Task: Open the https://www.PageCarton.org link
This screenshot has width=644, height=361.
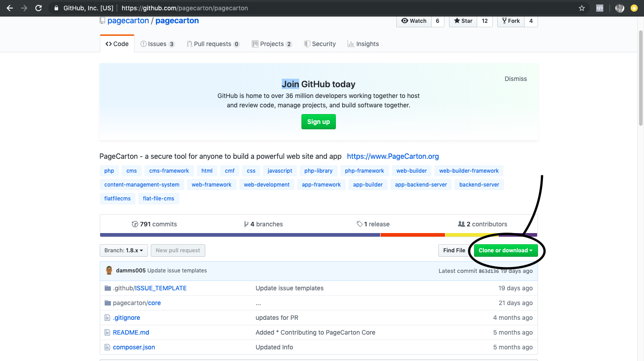Action: click(x=393, y=157)
